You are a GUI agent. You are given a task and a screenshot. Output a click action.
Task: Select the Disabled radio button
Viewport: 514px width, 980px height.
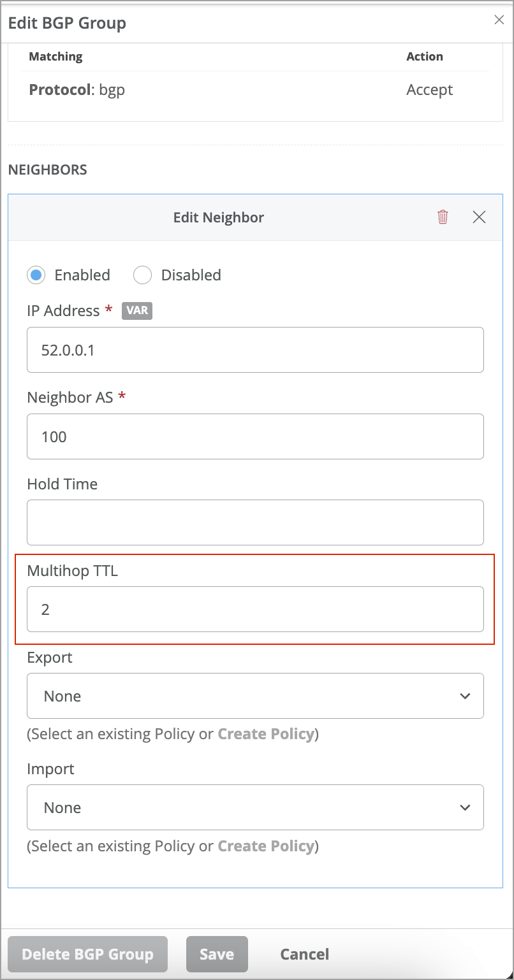(142, 275)
